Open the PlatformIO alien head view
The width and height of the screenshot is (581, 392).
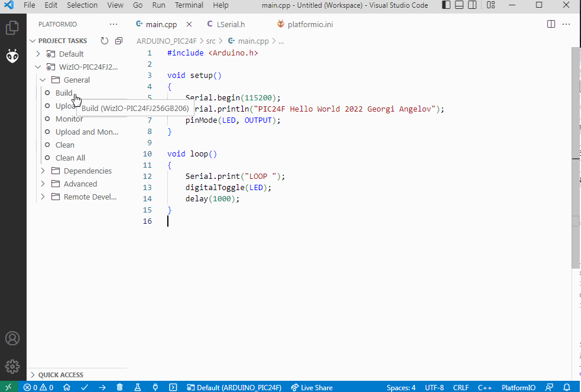point(12,56)
